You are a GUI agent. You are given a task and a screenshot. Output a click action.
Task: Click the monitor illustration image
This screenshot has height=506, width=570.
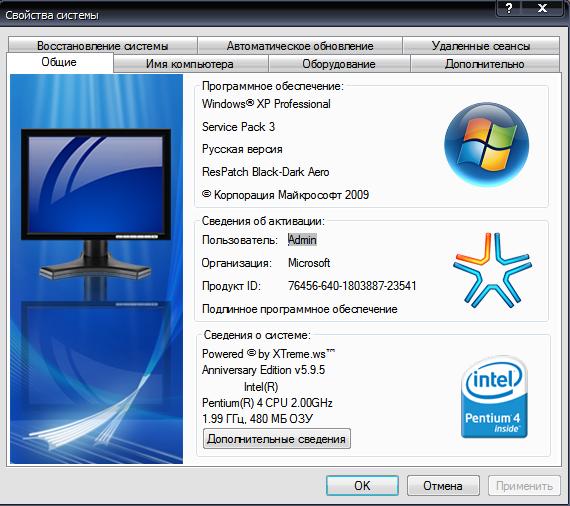96,269
